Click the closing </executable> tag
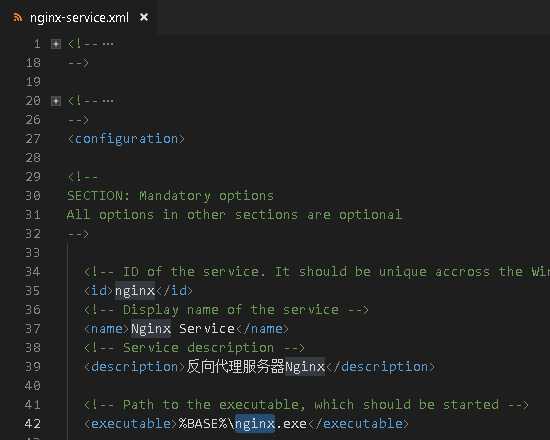The image size is (550, 440). [x=358, y=424]
